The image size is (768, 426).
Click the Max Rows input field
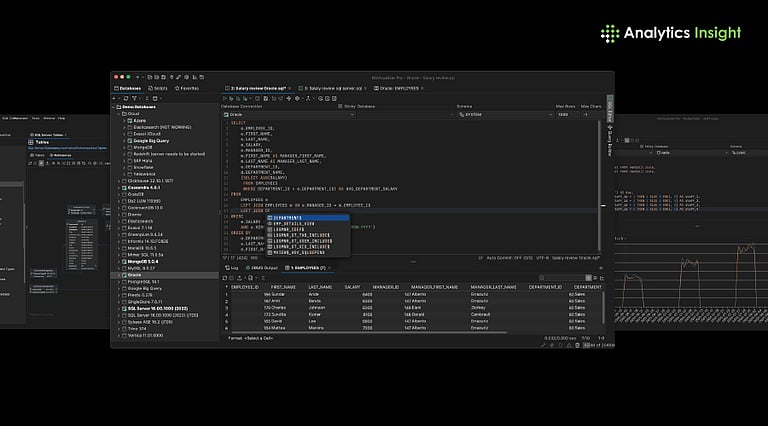(566, 115)
